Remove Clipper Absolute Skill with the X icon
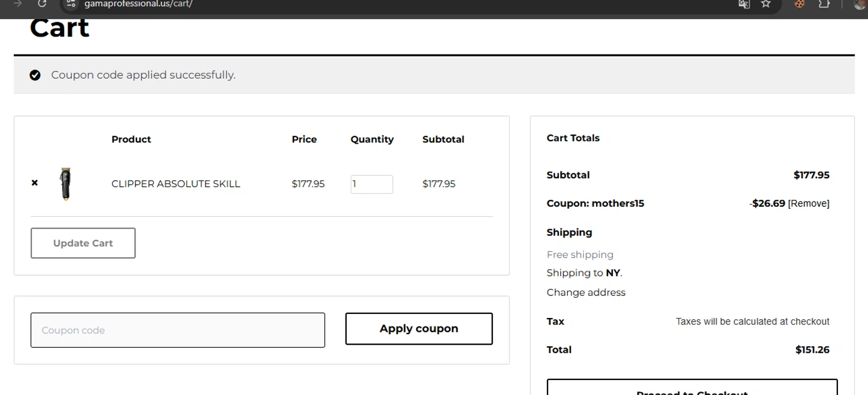The image size is (868, 395). tap(35, 183)
